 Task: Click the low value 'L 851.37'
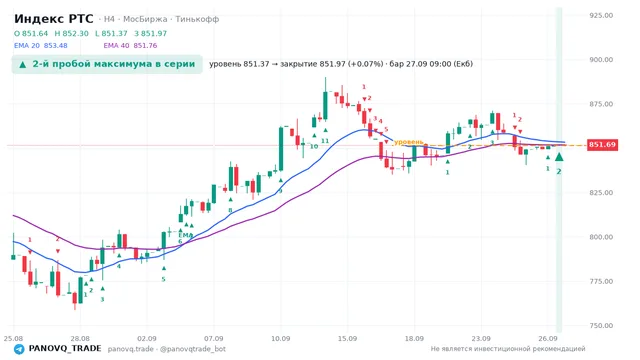click(x=111, y=33)
